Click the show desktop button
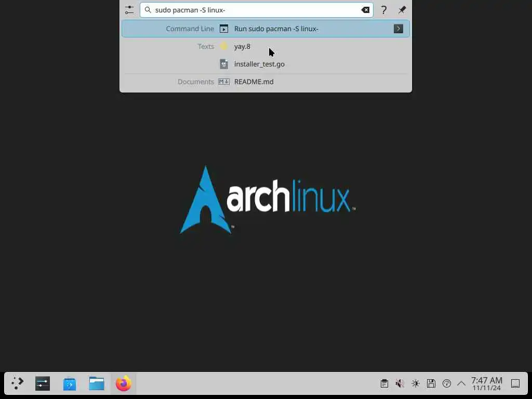 click(515, 384)
